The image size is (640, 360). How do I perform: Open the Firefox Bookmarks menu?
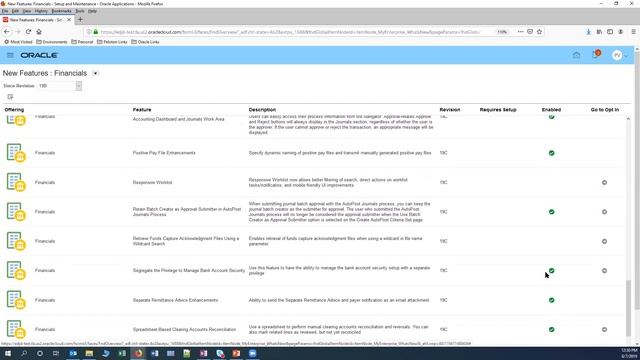pos(61,11)
